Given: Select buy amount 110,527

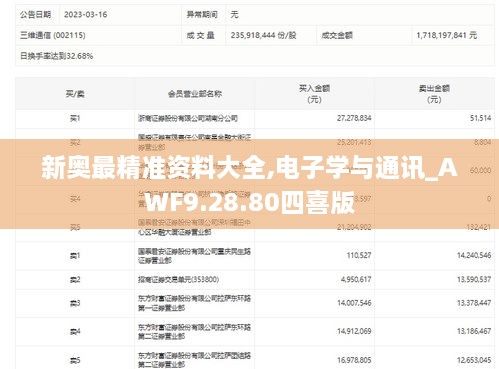Looking at the screenshot, I should pyautogui.click(x=359, y=256).
